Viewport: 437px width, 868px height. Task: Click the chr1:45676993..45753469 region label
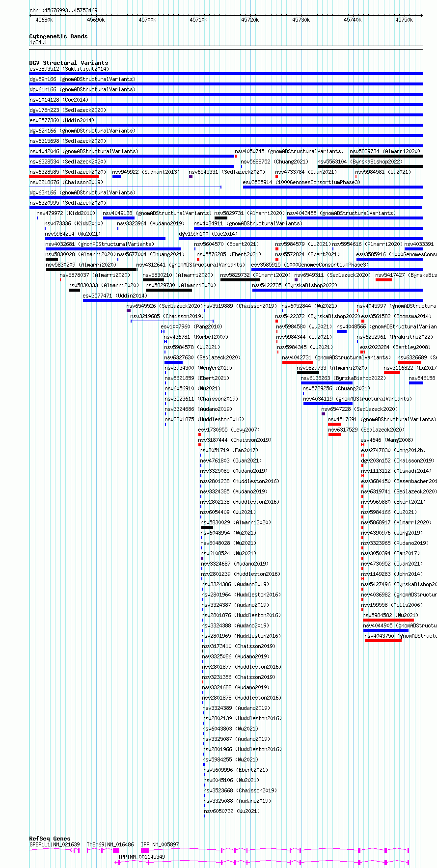[x=63, y=10]
